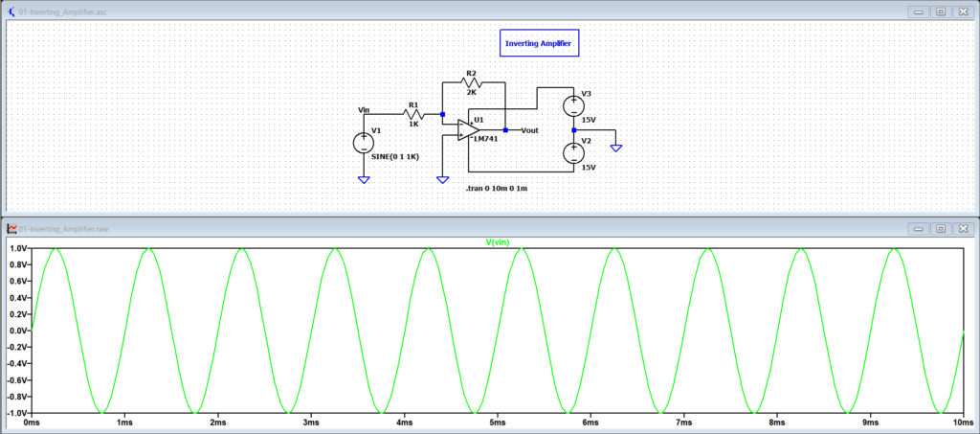Click the ground symbol right of V2
The width and height of the screenshot is (980, 434).
pyautogui.click(x=616, y=147)
